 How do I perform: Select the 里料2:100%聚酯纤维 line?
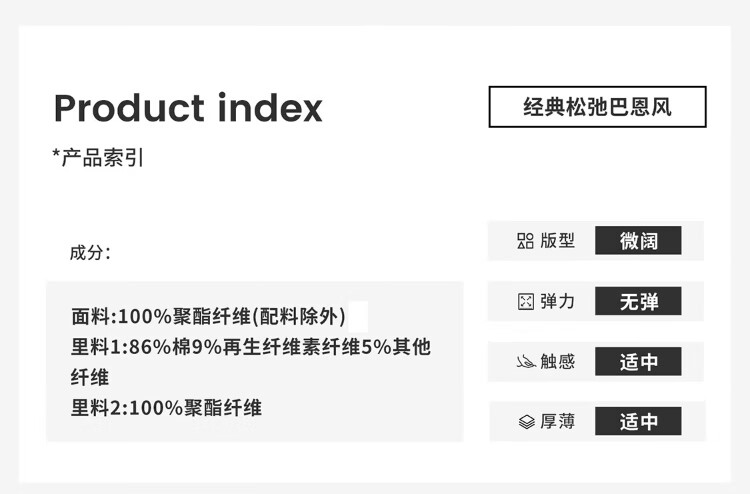tap(166, 407)
